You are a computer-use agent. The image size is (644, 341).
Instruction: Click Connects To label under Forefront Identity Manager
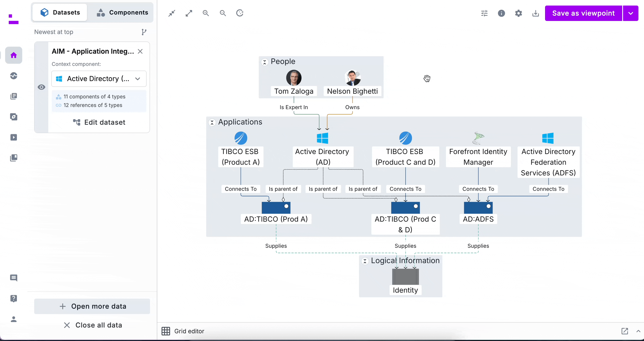click(478, 189)
